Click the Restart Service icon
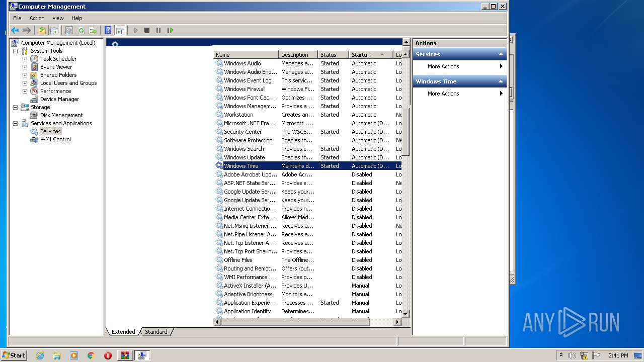644x362 pixels. tap(170, 30)
